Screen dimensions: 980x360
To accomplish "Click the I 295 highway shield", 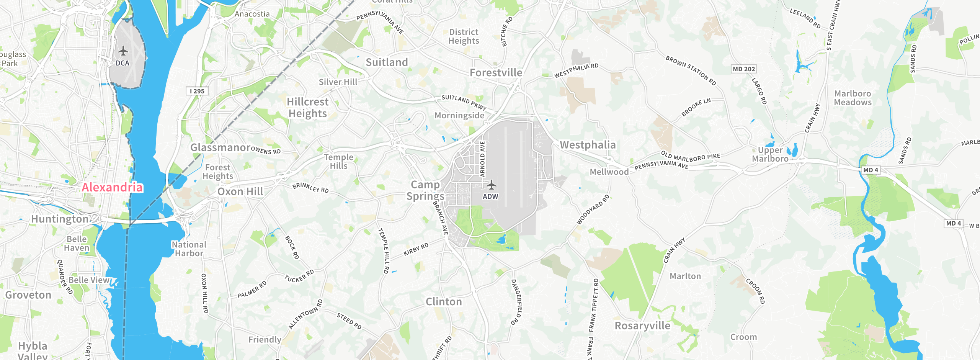I will [x=197, y=91].
